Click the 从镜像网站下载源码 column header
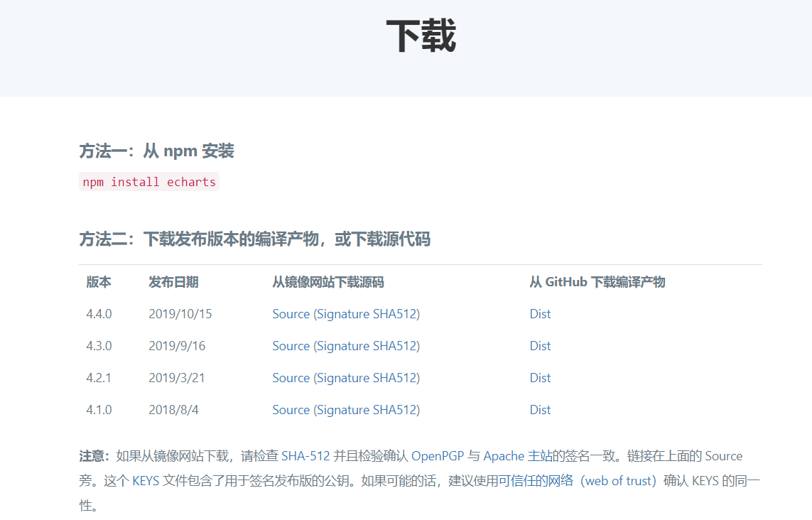 pyautogui.click(x=328, y=282)
